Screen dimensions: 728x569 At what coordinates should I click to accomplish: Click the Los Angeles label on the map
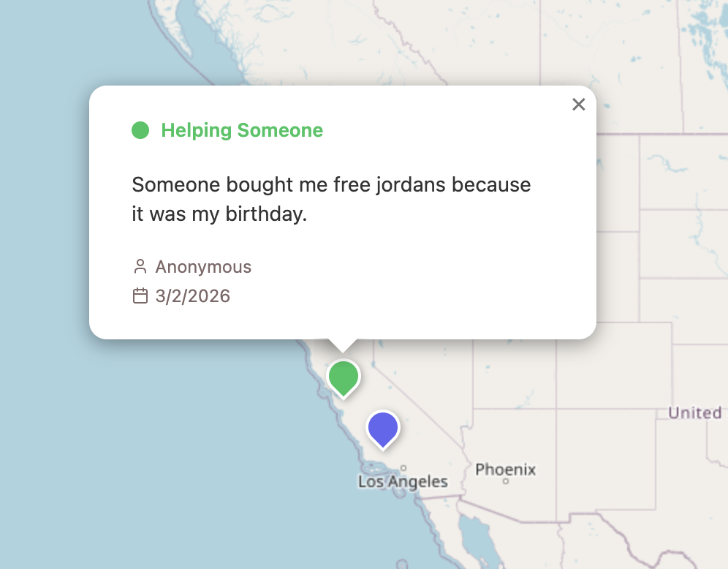click(403, 481)
